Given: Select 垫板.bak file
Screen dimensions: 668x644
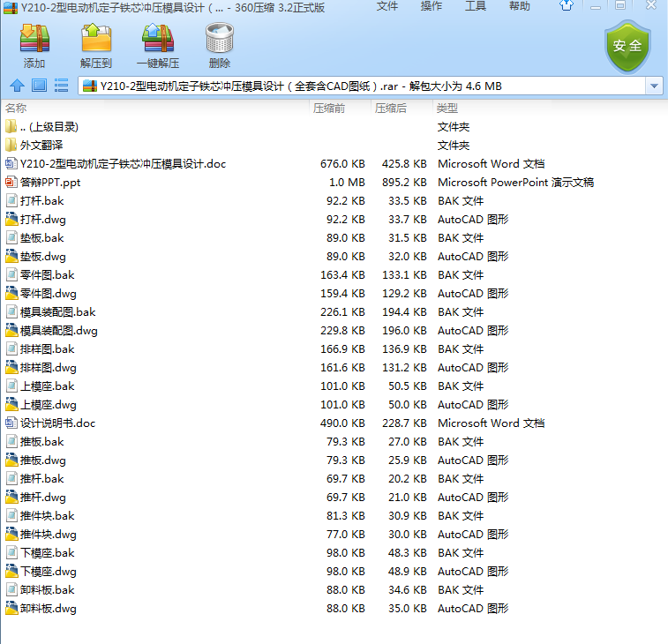Looking at the screenshot, I should pos(41,237).
